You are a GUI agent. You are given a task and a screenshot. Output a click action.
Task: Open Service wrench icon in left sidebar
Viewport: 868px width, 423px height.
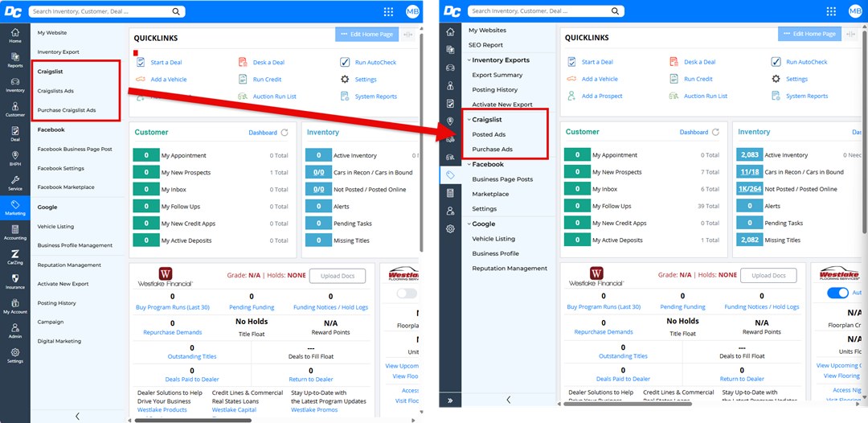click(x=15, y=183)
